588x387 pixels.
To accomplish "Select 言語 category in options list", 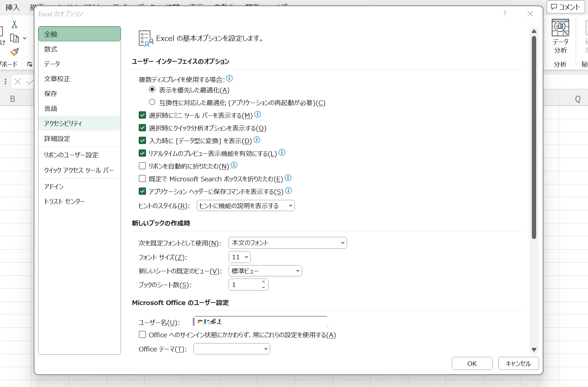I will click(x=79, y=108).
